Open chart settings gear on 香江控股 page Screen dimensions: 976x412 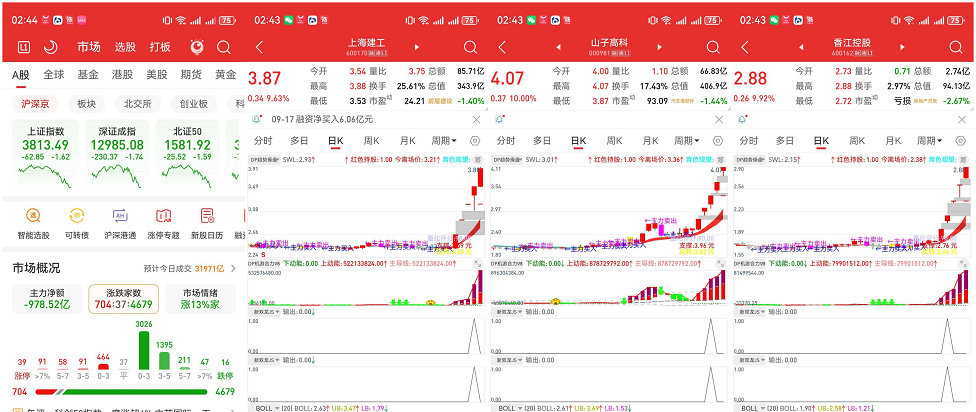960,141
